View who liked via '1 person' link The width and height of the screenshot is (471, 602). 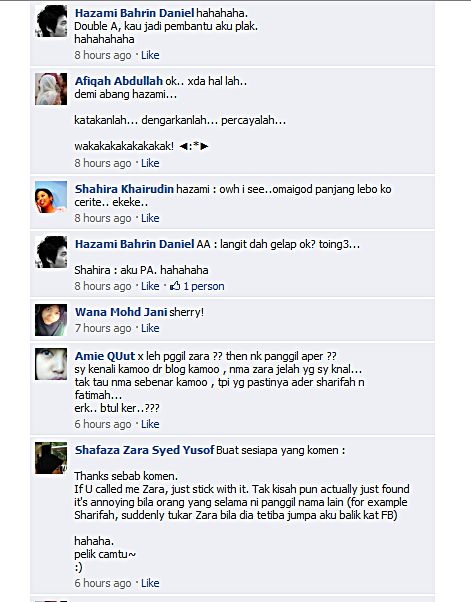(x=204, y=286)
